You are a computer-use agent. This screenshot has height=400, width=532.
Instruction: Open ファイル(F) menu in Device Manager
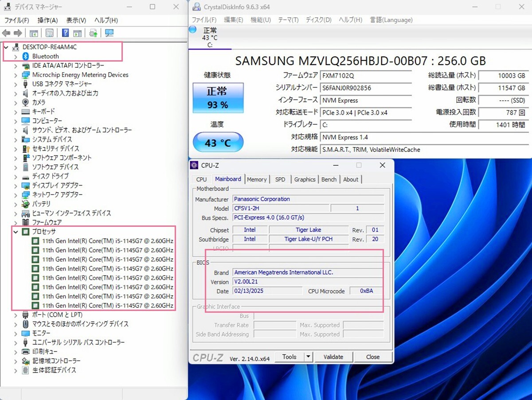pos(17,20)
